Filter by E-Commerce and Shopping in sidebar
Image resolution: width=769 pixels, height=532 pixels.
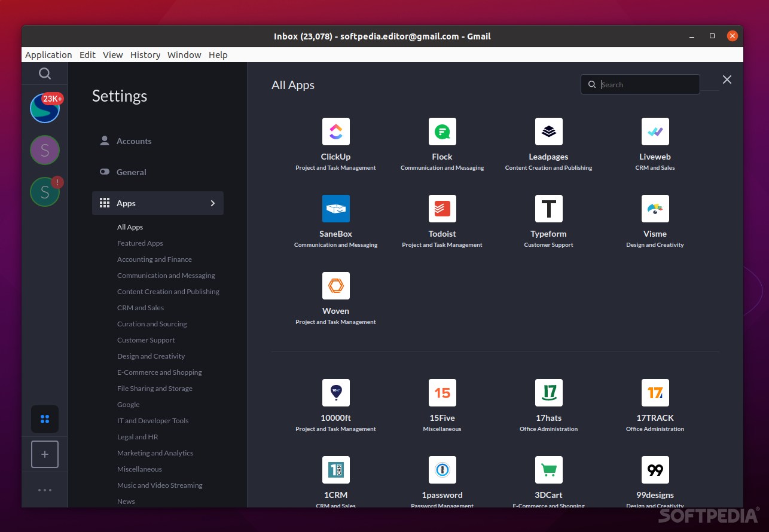coord(160,372)
